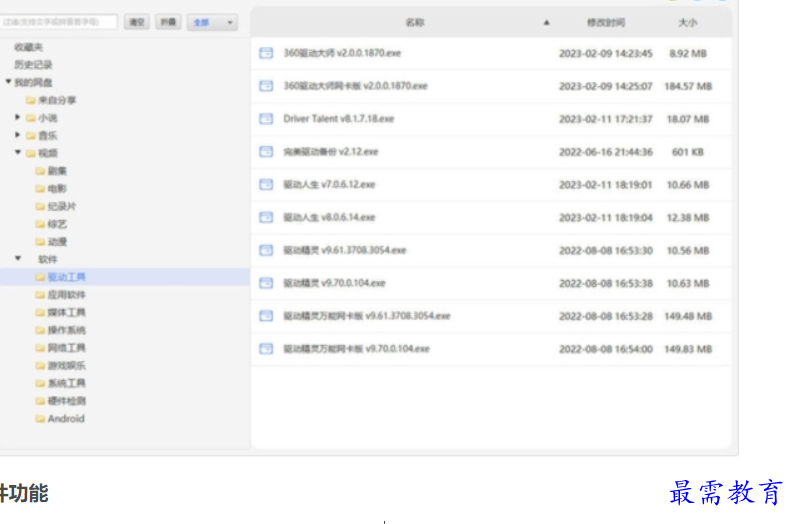Click the icon of 驱动精灵万能网卡版 v9.70.0.104.exe
This screenshot has width=791, height=524.
coord(266,348)
